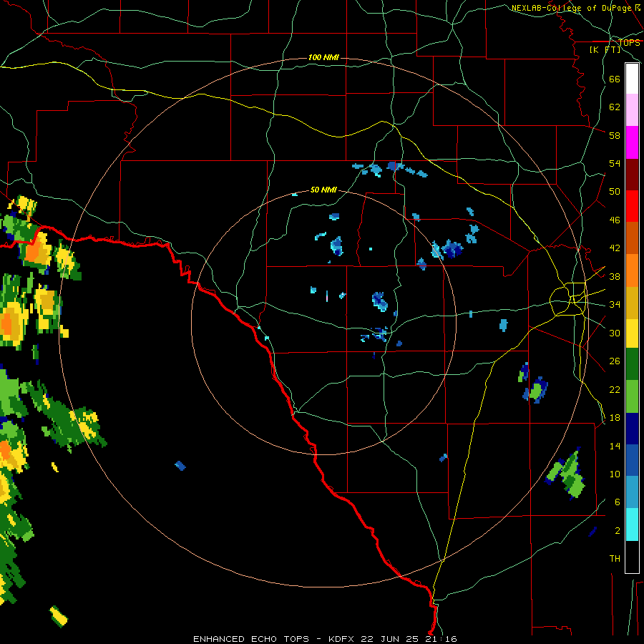This screenshot has height=644, width=644.
Task: Click the "50" legend value
Action: pos(615,192)
